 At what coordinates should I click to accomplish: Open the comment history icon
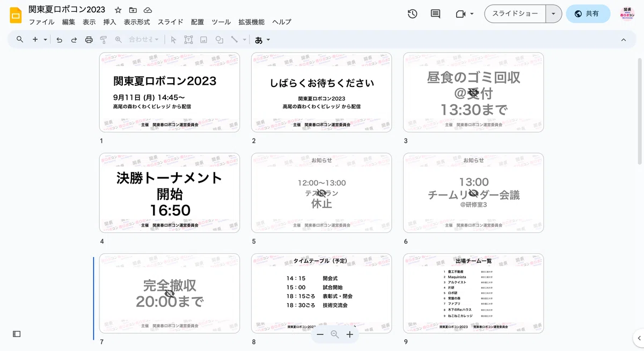point(435,14)
